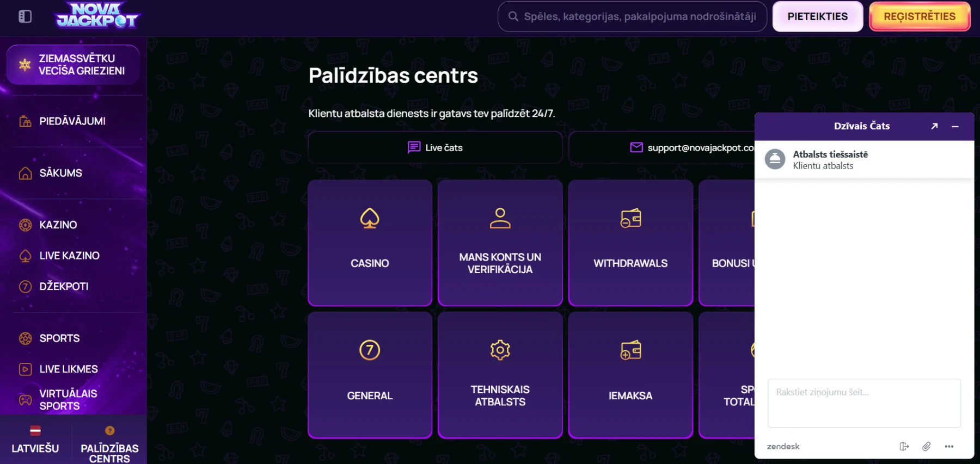
Task: Open the Latviešu language selector
Action: tap(36, 441)
